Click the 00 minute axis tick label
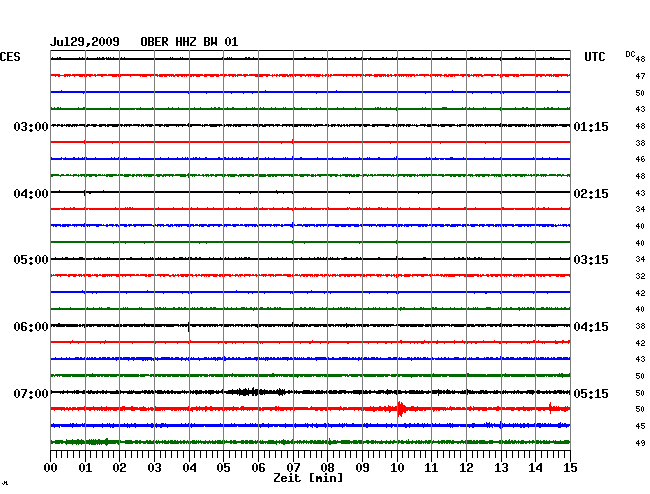 (51, 467)
